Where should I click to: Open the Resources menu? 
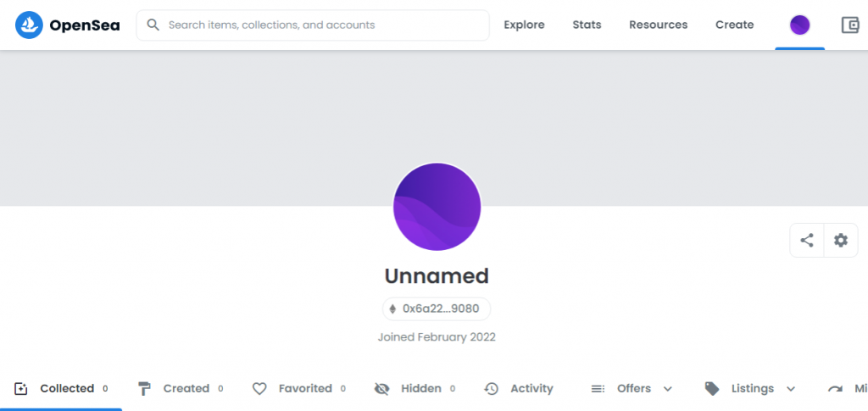click(658, 25)
